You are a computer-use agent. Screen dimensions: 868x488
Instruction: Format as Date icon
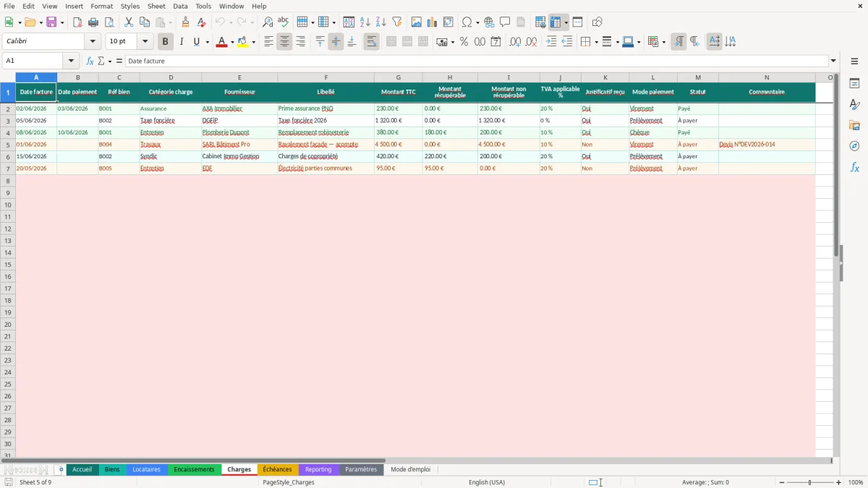(496, 42)
